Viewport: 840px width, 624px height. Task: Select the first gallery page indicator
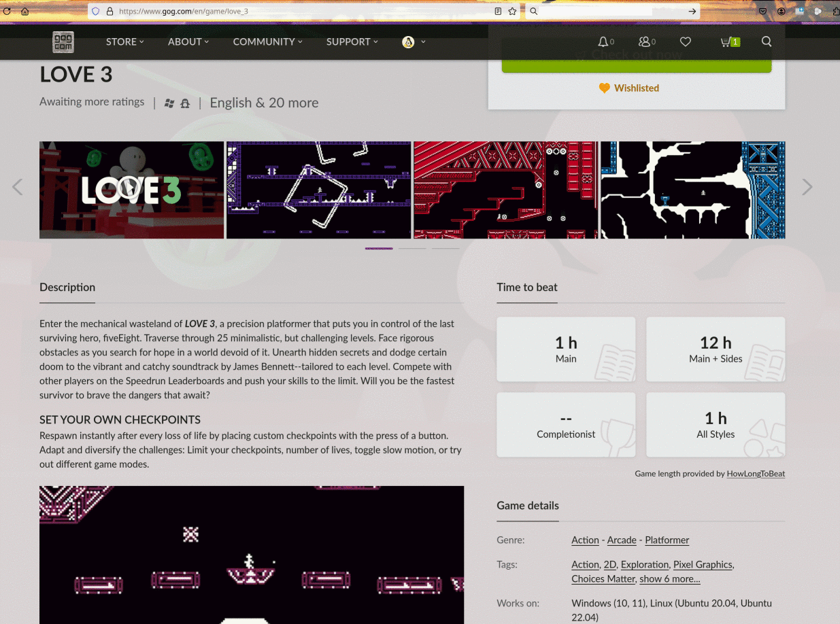click(x=379, y=248)
